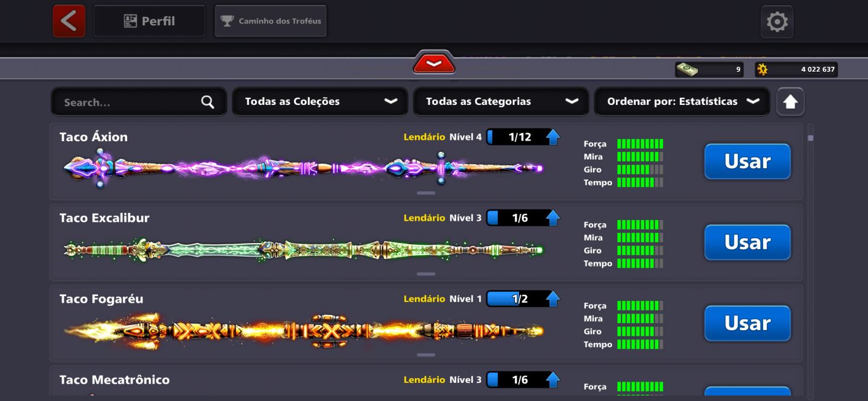
Task: Click the magnifying glass search icon
Action: point(207,102)
